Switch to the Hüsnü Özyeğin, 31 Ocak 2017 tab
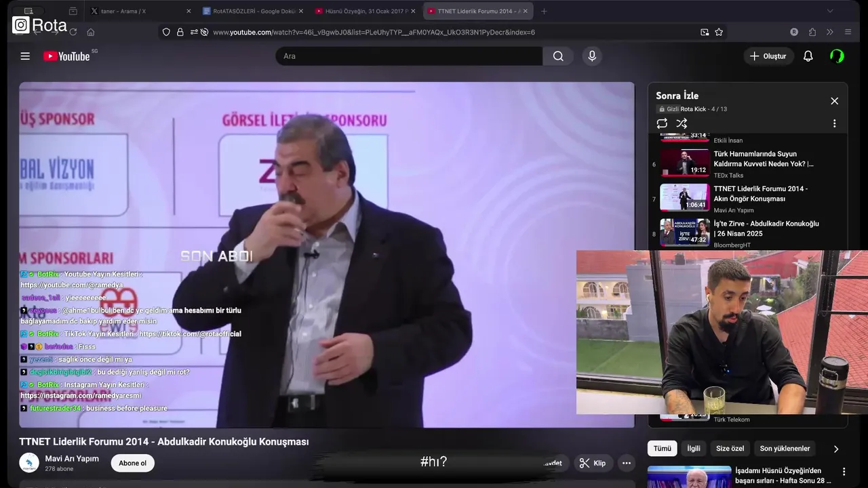Viewport: 868px width, 488px height. pos(365,11)
